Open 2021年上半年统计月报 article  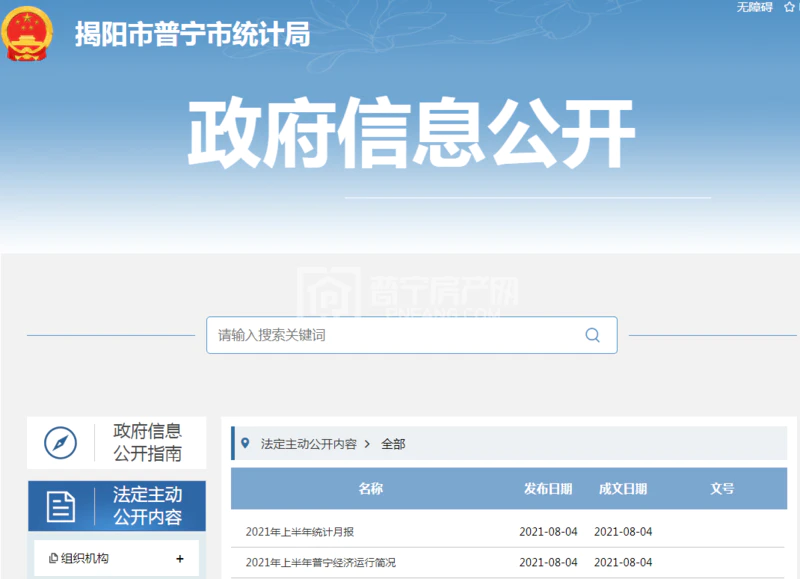tap(314, 531)
